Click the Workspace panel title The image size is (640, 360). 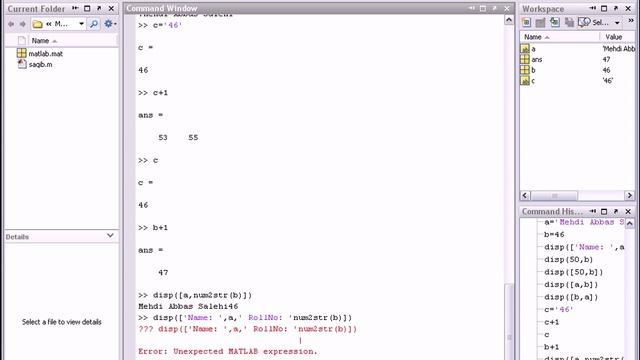click(x=543, y=9)
